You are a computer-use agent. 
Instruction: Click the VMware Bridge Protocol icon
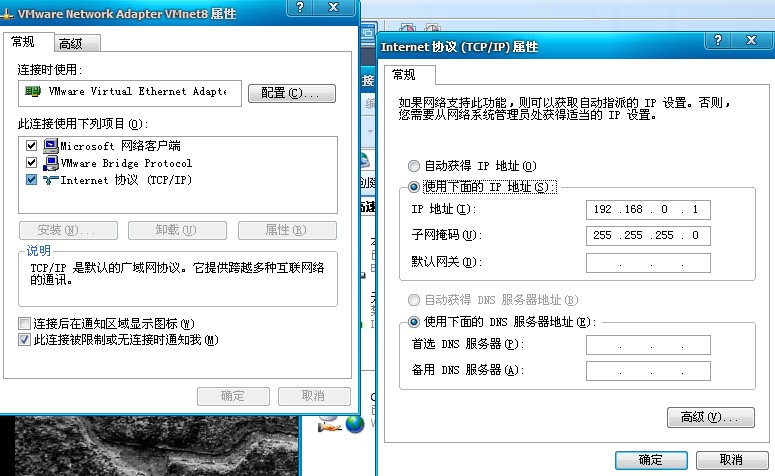[x=50, y=162]
